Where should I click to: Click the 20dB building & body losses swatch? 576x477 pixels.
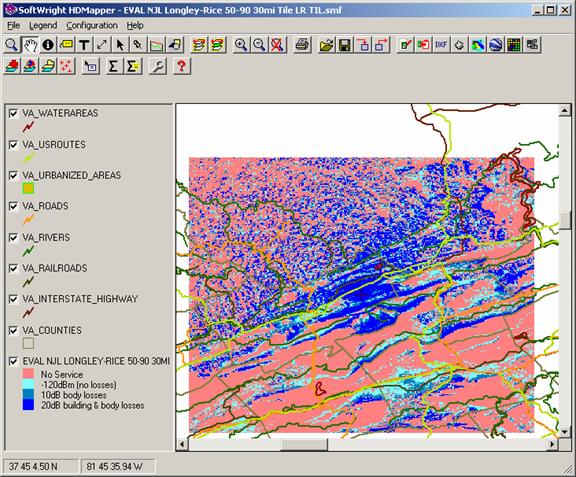pyautogui.click(x=28, y=405)
